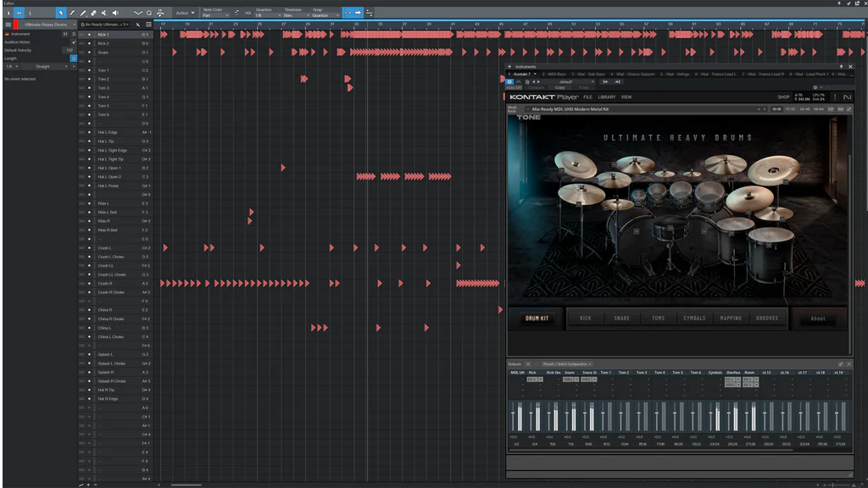Click the plus icon beside Instruments
Image resolution: width=868 pixels, height=488 pixels.
[x=509, y=66]
